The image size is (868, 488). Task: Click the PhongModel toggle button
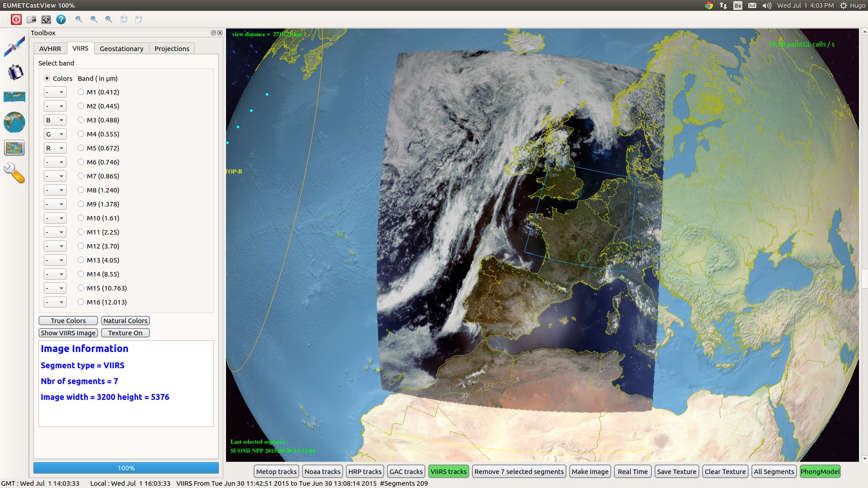click(821, 471)
